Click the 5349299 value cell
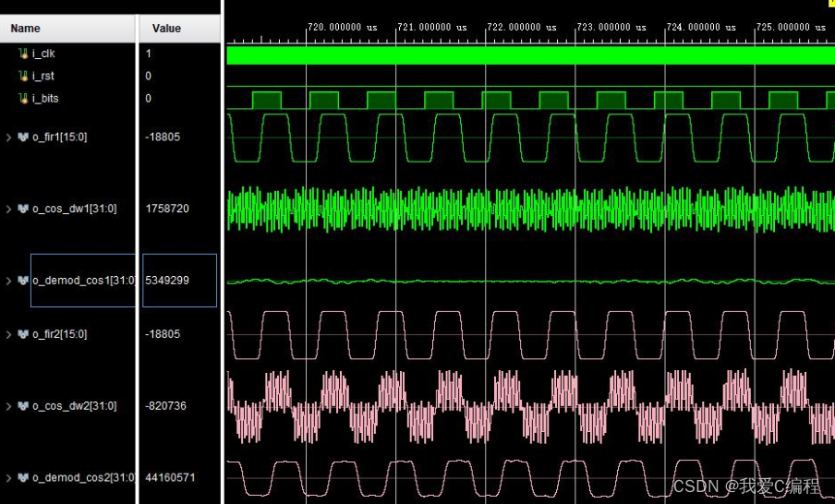Viewport: 835px width, 504px height. pos(167,280)
